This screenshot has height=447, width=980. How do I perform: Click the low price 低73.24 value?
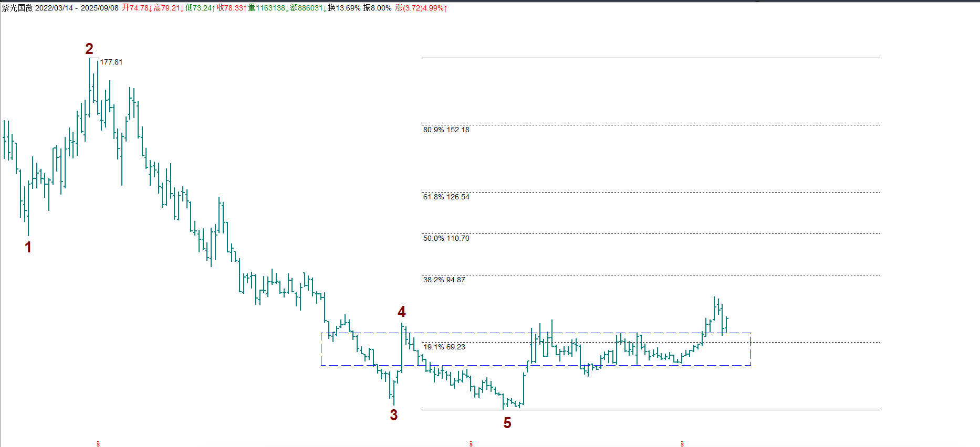(x=200, y=8)
